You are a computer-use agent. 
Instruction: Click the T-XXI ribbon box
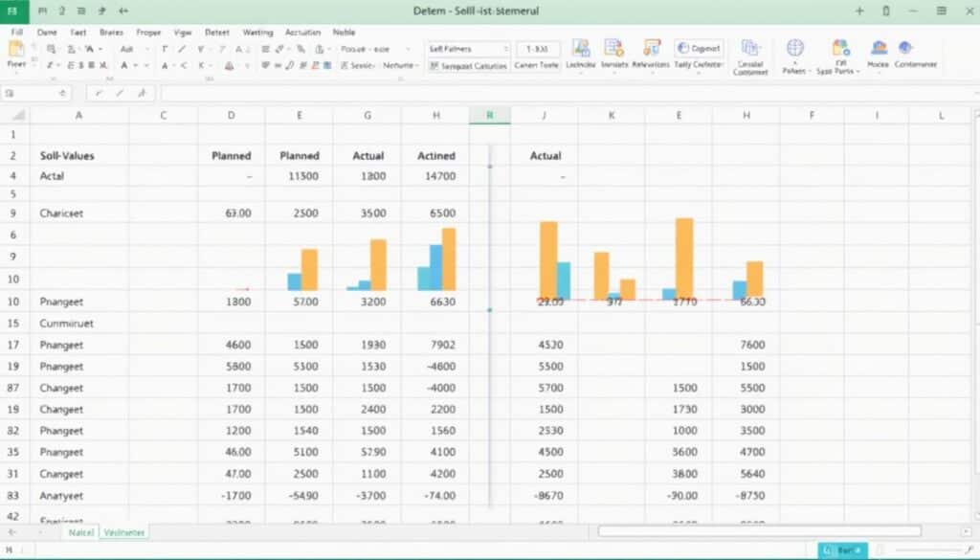[x=537, y=49]
